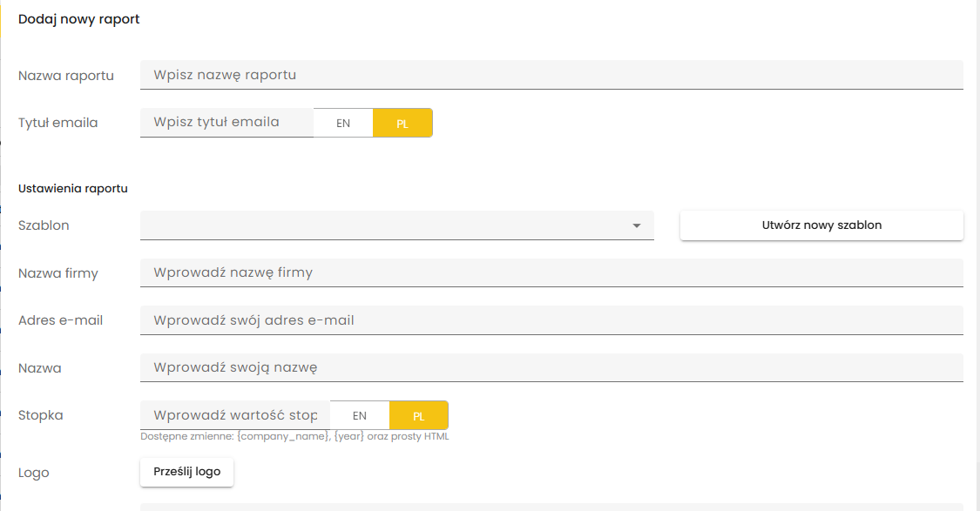Switch Stopka footer language to EN
The image size is (980, 511).
(x=360, y=415)
